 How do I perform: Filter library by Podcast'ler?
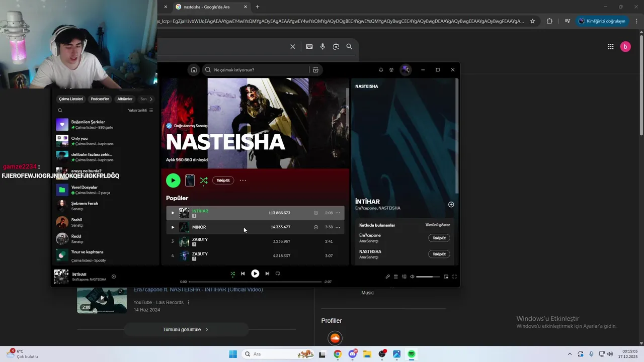100,99
